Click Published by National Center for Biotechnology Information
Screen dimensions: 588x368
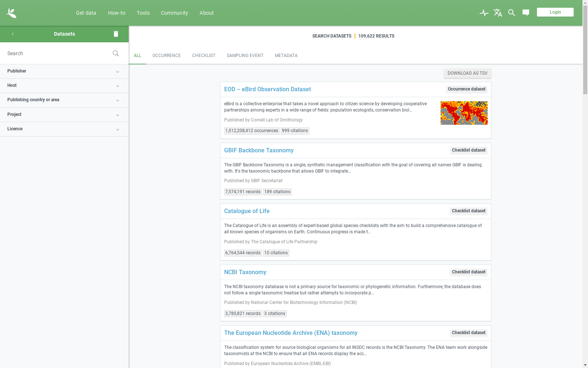tap(290, 302)
